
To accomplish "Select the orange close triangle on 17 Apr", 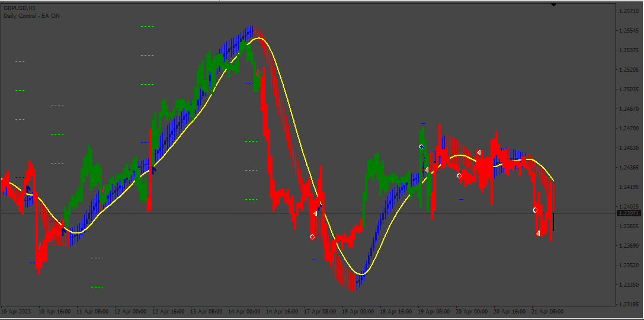I will click(315, 213).
